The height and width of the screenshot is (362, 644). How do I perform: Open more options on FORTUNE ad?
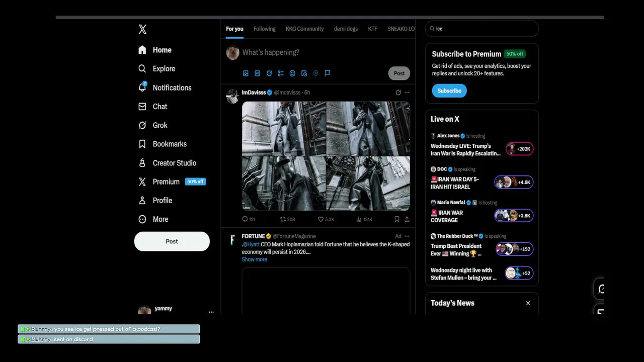pyautogui.click(x=407, y=236)
